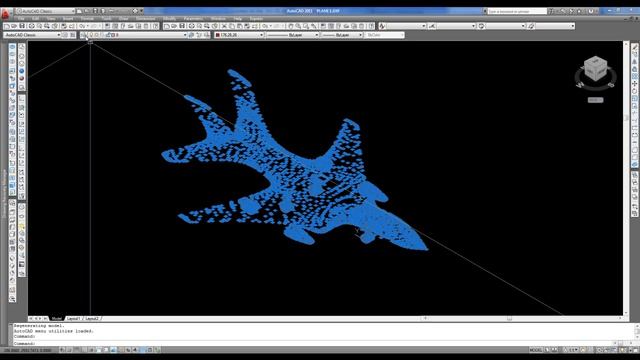Open the AutoCAD application menu button
The width and height of the screenshot is (640, 360).
point(5,14)
